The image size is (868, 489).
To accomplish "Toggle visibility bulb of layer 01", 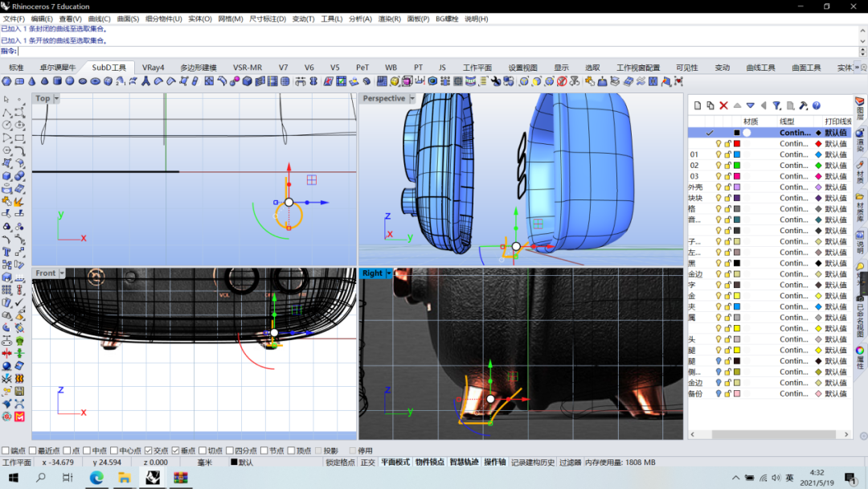I will coord(719,154).
